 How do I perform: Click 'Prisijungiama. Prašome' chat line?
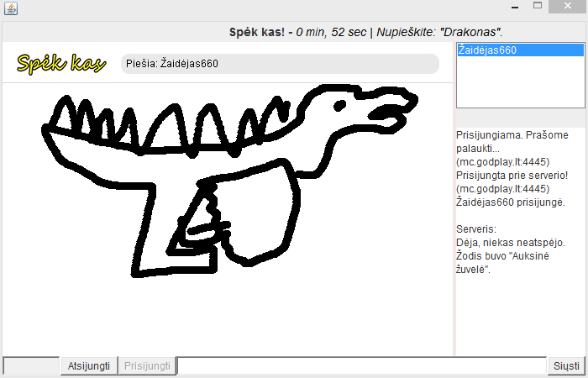coord(512,135)
